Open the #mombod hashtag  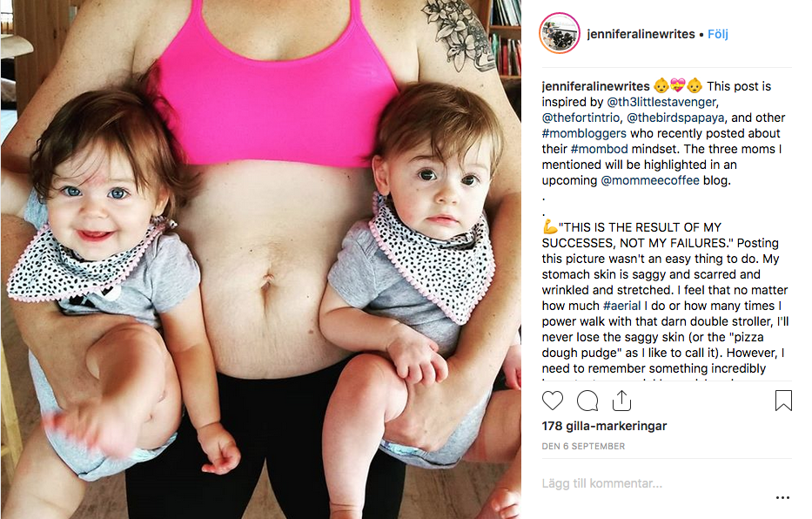tap(599, 149)
